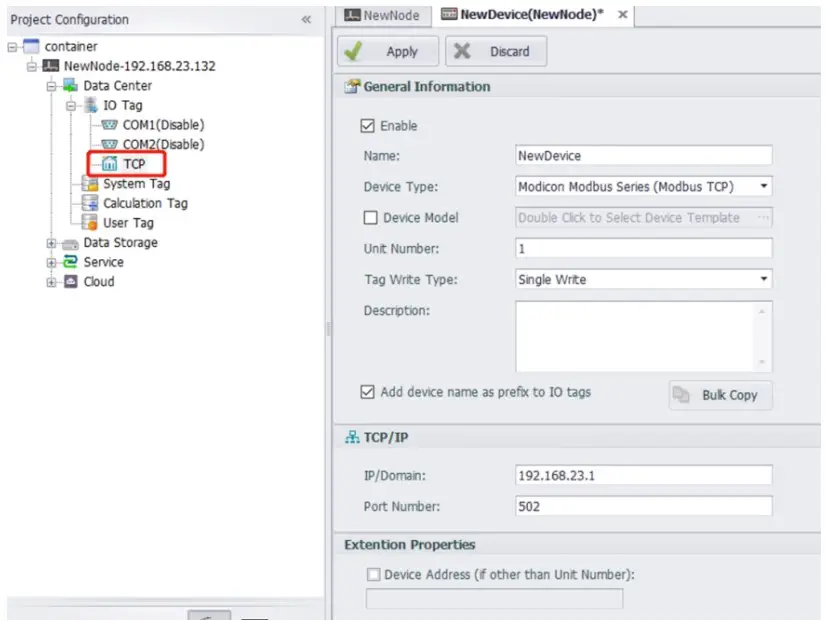Expand the Cloud tree node
Viewport: 825px width, 621px height.
pyautogui.click(x=51, y=282)
